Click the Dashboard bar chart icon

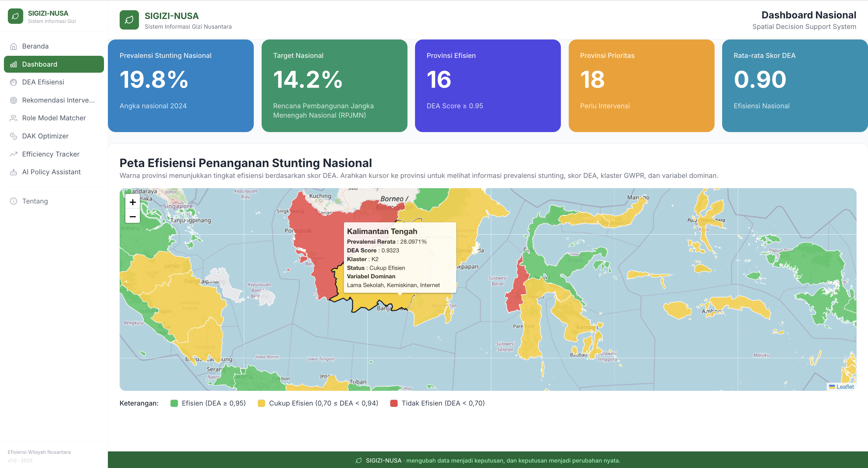tap(14, 65)
